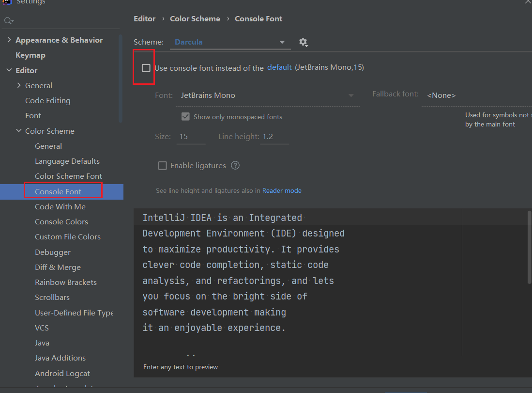Click the Color Scheme breadcrumb
532x393 pixels.
(x=195, y=19)
